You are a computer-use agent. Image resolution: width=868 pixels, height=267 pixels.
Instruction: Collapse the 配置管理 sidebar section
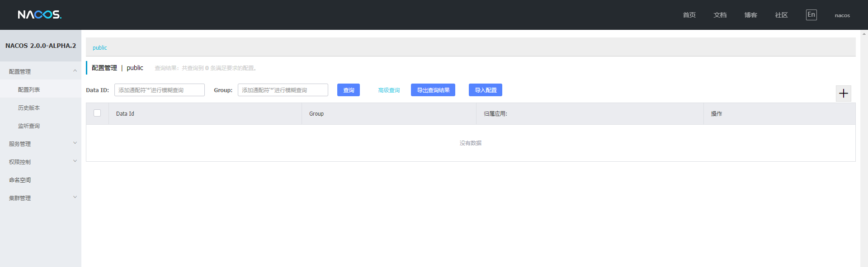[x=41, y=71]
